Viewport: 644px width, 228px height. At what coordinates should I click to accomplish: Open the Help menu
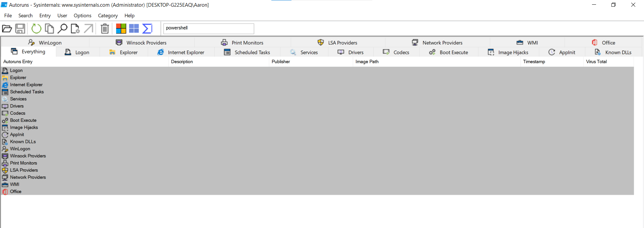click(129, 15)
